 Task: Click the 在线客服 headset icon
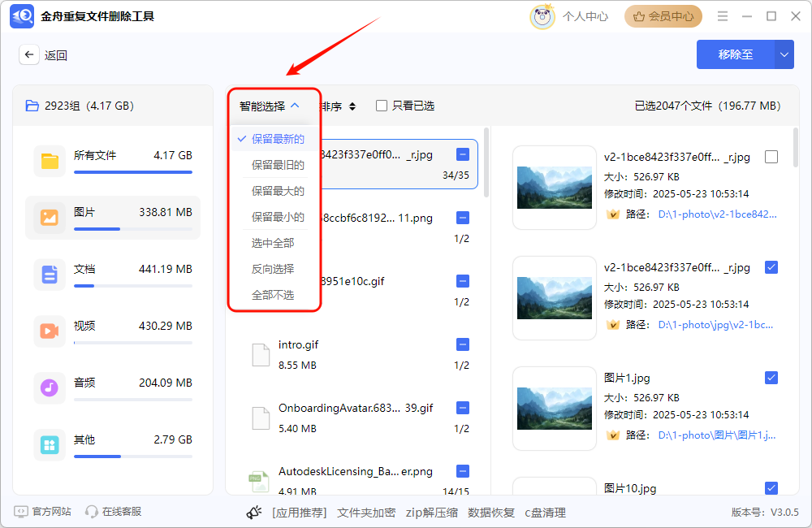click(x=92, y=512)
